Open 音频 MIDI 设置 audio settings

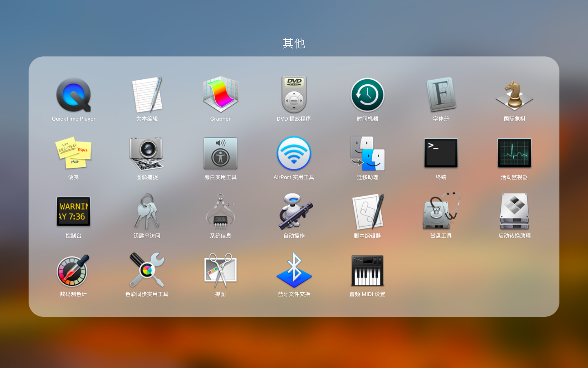point(367,270)
